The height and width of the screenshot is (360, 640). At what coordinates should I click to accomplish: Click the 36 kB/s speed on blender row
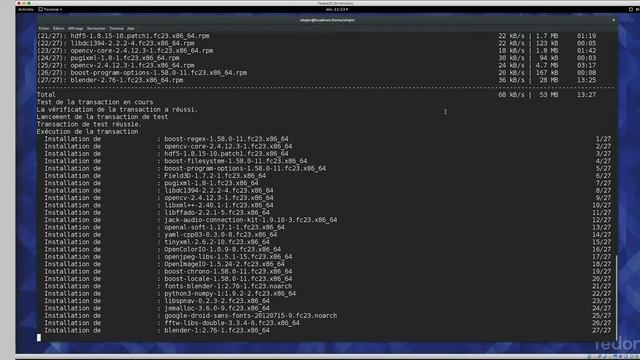[511, 80]
